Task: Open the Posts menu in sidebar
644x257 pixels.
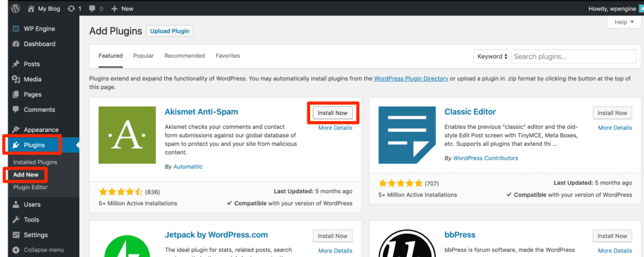Action: tap(31, 64)
